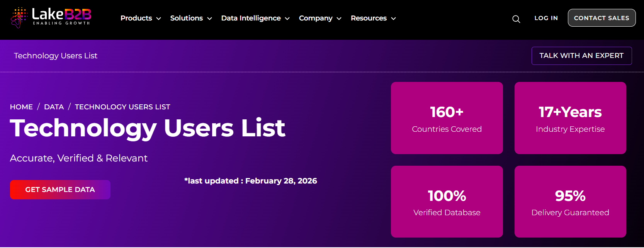Image resolution: width=644 pixels, height=248 pixels.
Task: Click the 160+ Countries Covered card
Action: 447,118
